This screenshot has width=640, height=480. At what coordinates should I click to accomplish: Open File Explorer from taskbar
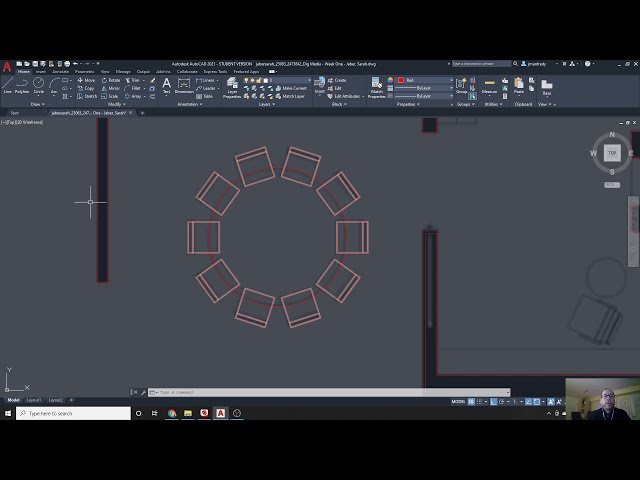(x=188, y=413)
